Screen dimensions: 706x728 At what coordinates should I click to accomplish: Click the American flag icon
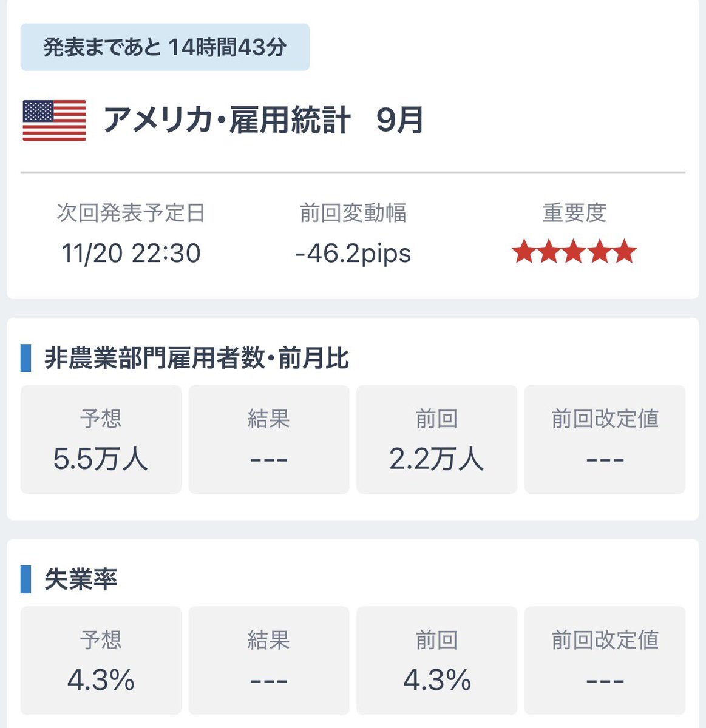point(55,120)
